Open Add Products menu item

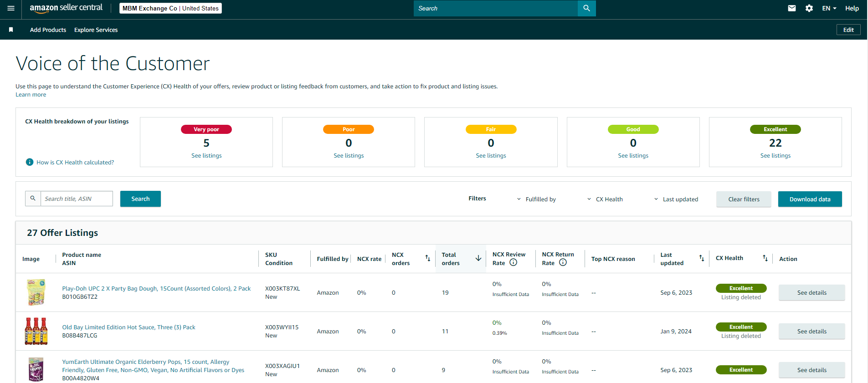point(48,30)
